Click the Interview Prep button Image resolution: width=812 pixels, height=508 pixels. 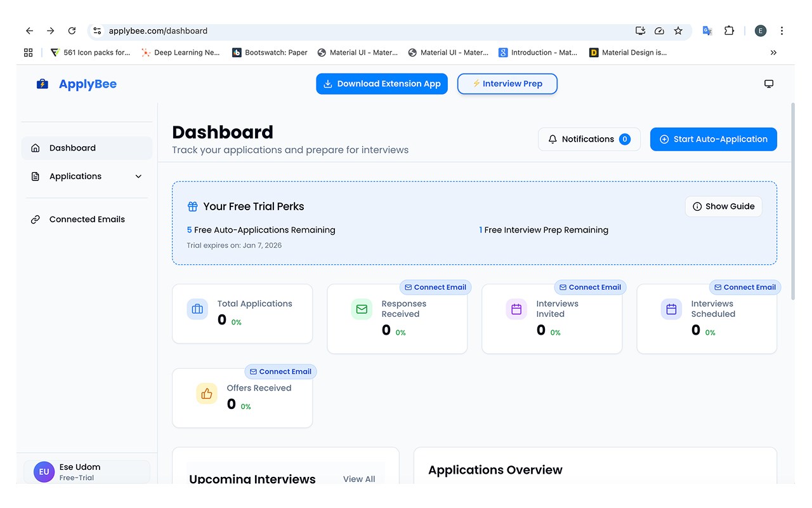point(507,84)
